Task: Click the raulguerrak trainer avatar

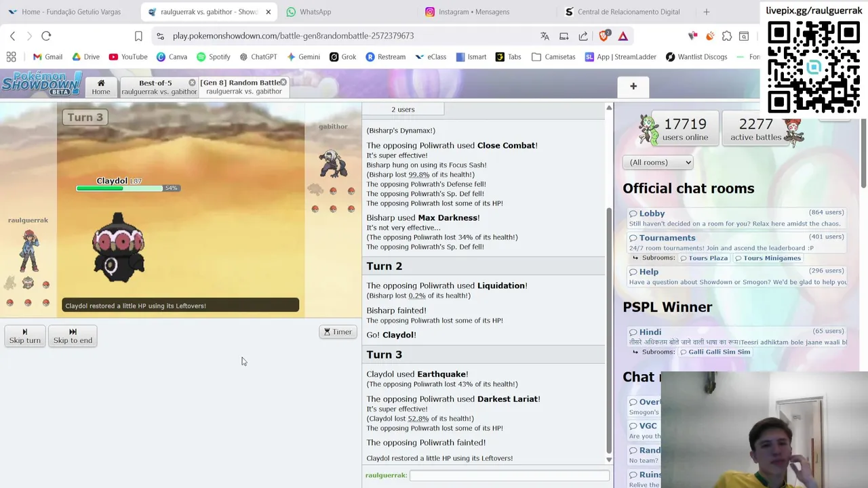Action: click(x=28, y=250)
